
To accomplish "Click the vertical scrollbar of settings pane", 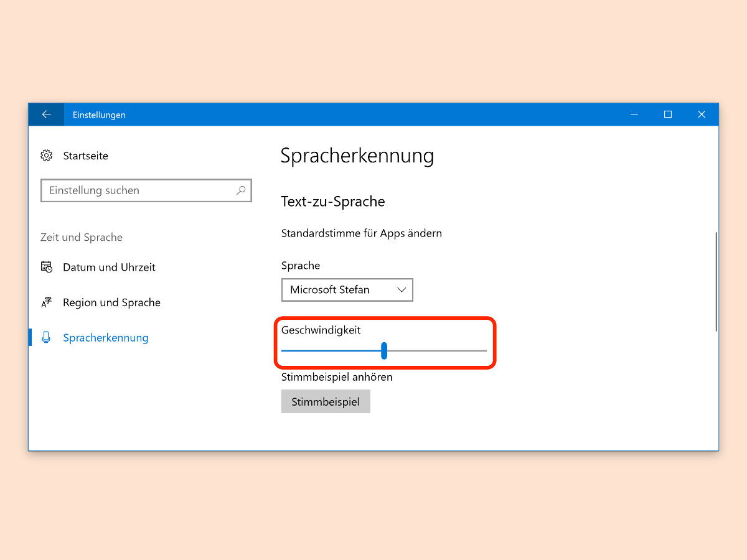I will coord(716,281).
